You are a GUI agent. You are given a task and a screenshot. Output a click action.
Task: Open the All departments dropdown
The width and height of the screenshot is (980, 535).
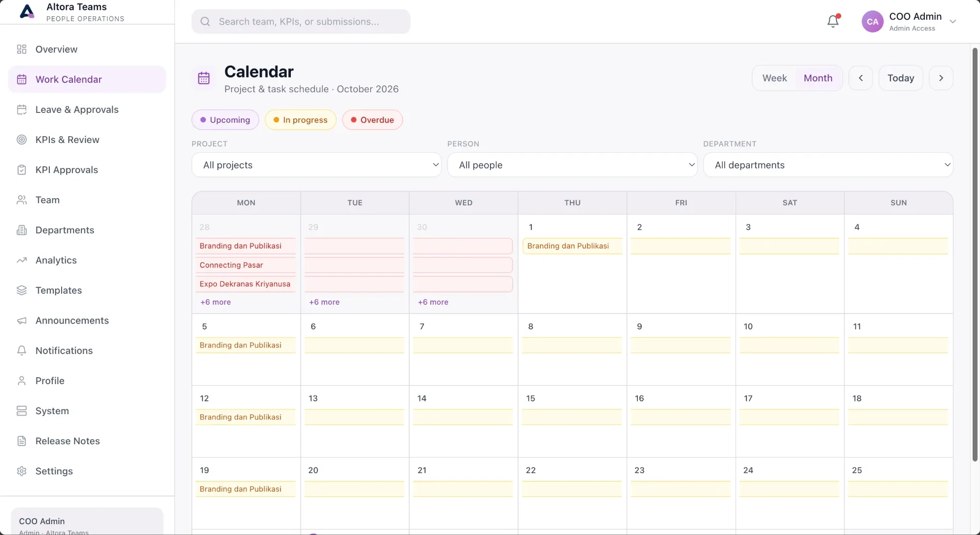coord(828,165)
